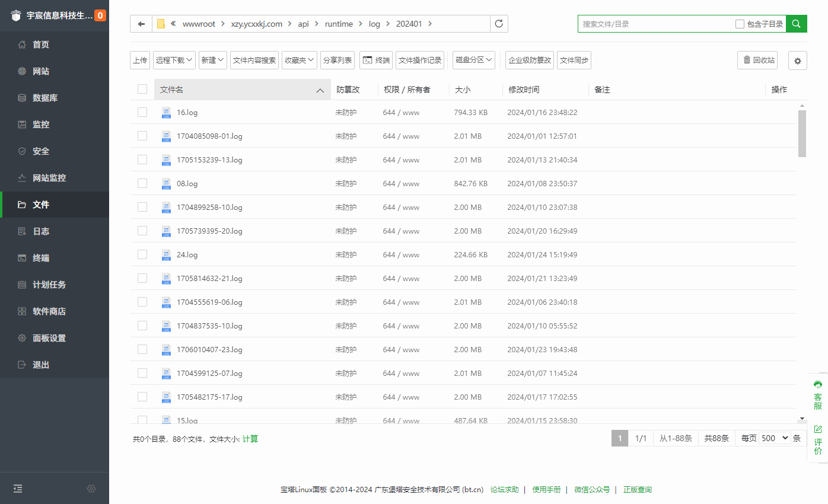This screenshot has width=828, height=504.
Task: Click the file list vertical scrollbar thumb
Action: pyautogui.click(x=802, y=133)
